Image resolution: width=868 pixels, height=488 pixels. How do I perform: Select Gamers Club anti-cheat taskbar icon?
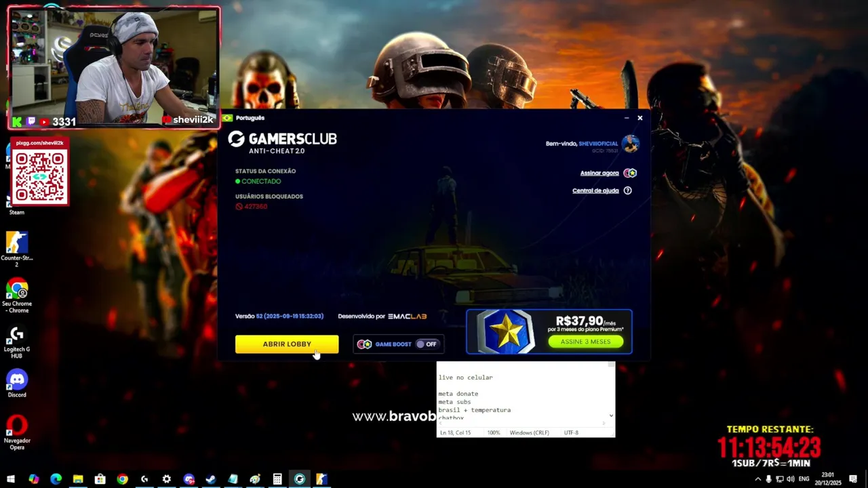pyautogui.click(x=299, y=479)
